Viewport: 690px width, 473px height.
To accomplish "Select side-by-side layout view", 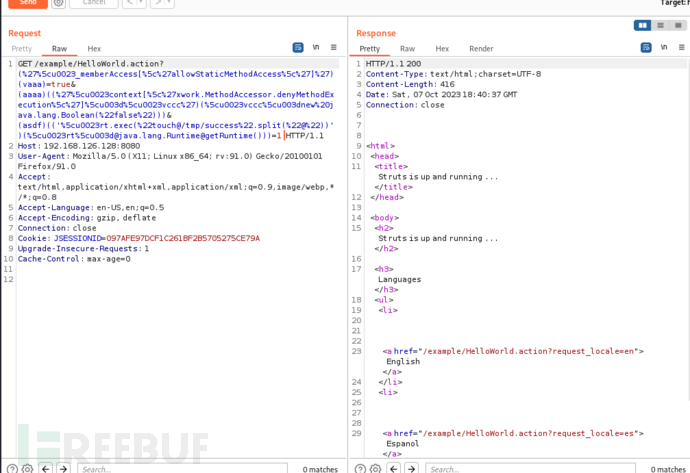I will pyautogui.click(x=643, y=25).
